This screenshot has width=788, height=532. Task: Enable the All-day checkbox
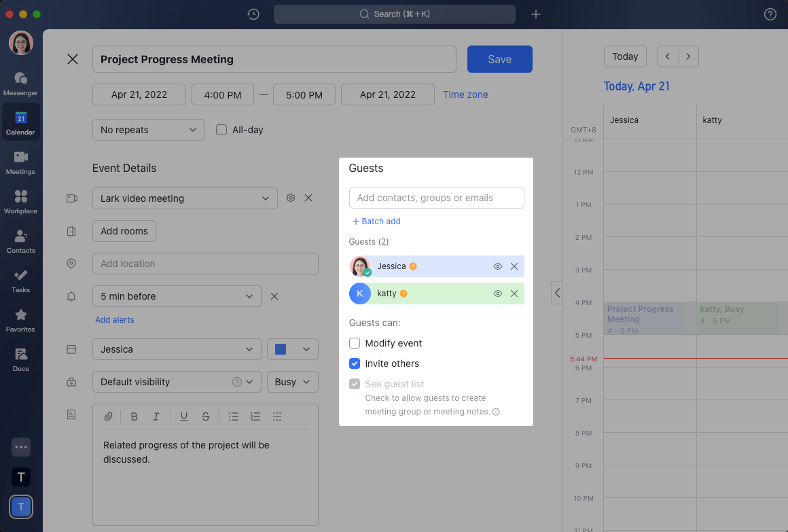(x=221, y=130)
